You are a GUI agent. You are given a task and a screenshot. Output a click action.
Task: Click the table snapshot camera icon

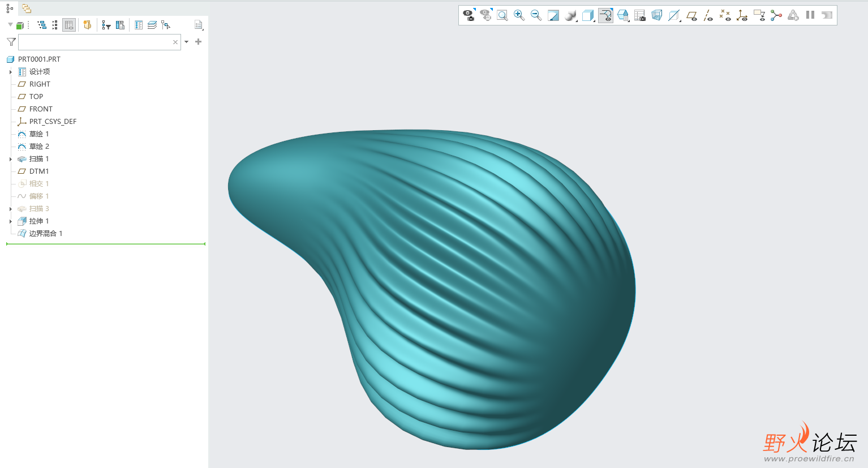tap(640, 15)
